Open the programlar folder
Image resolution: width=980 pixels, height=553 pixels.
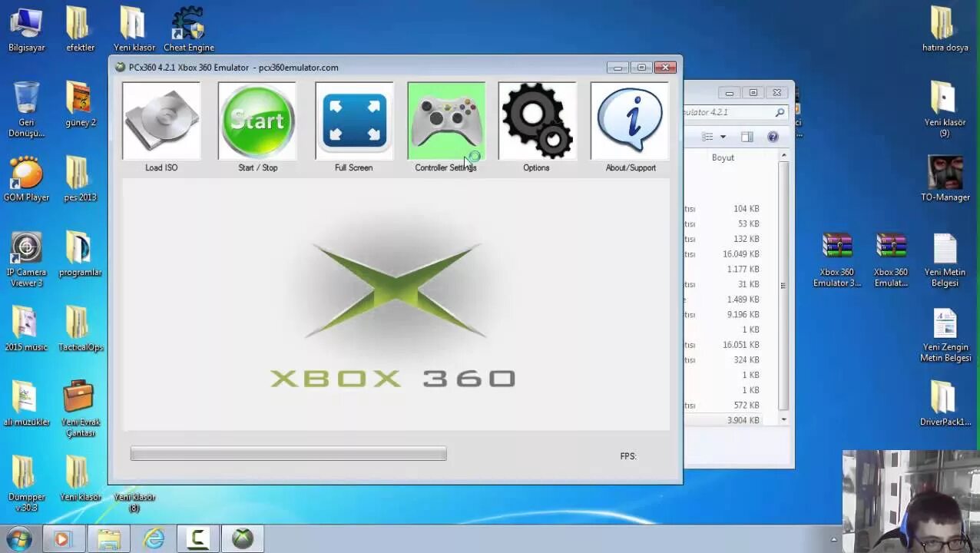pyautogui.click(x=80, y=253)
